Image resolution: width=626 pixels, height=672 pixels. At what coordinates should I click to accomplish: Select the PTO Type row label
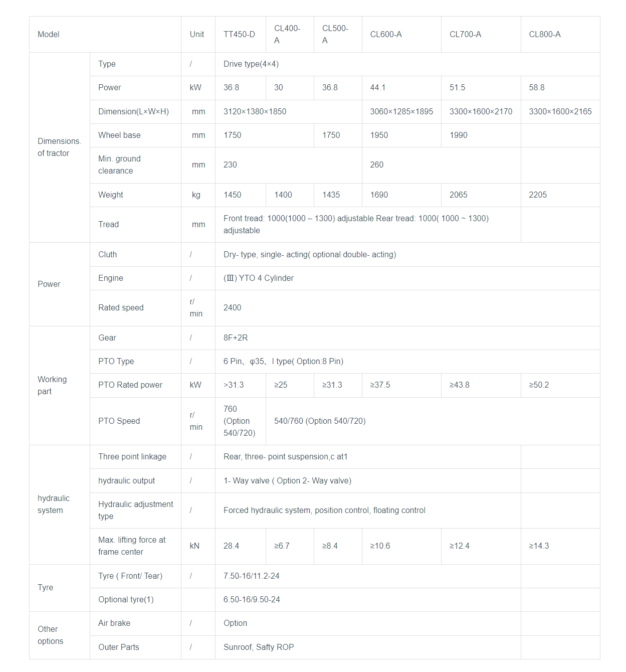[x=116, y=361]
